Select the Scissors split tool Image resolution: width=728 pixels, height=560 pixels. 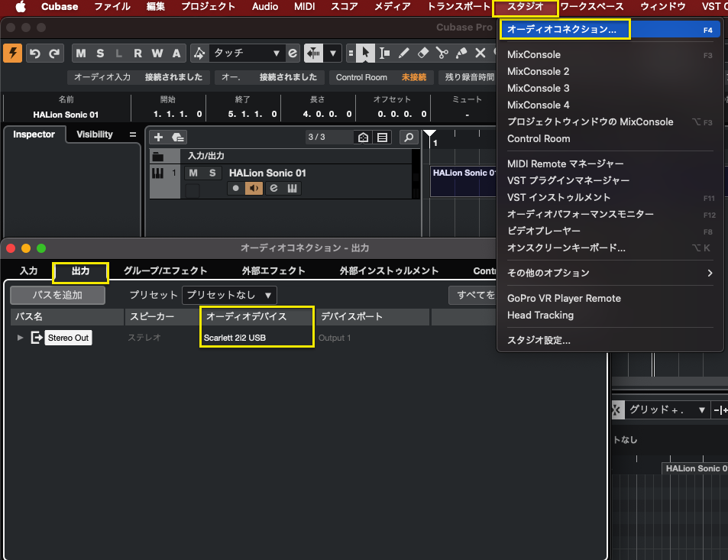(x=442, y=53)
